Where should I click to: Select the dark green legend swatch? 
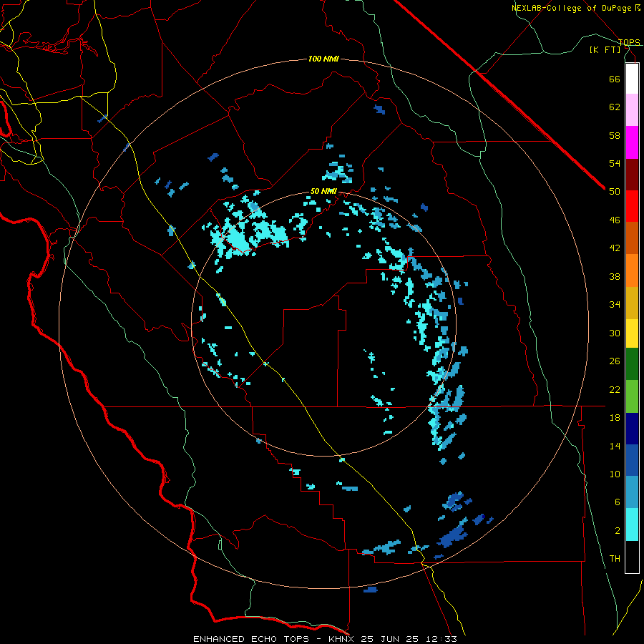click(632, 364)
